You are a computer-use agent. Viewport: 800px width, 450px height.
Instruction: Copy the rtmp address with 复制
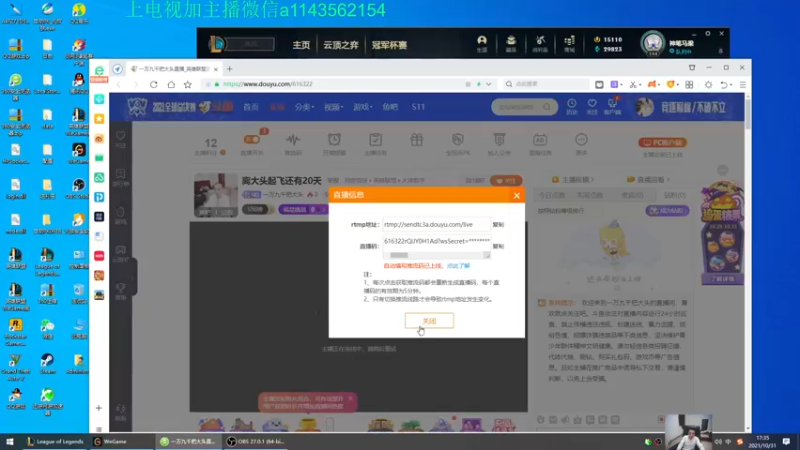(498, 224)
